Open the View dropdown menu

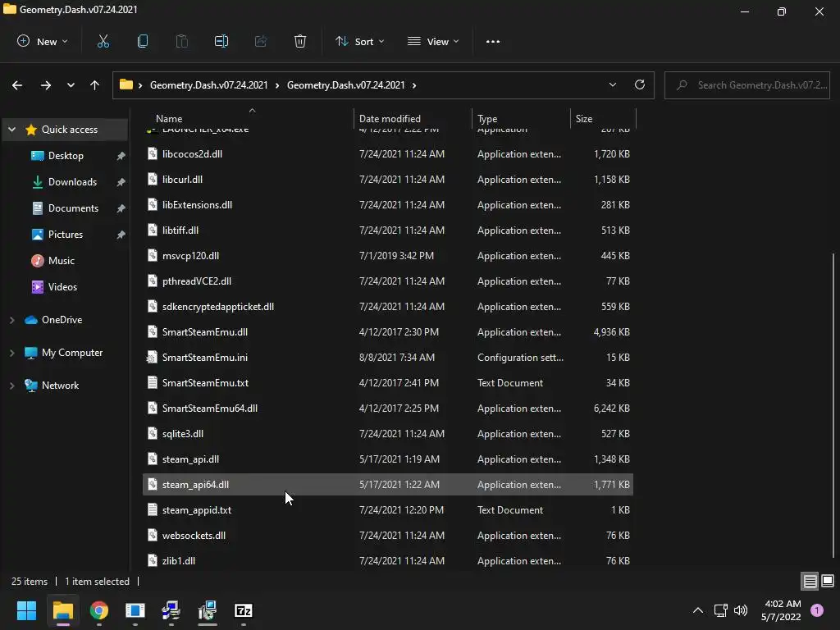433,41
